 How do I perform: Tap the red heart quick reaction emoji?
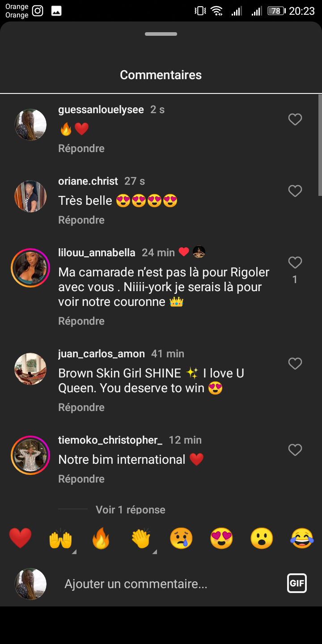[x=21, y=538]
